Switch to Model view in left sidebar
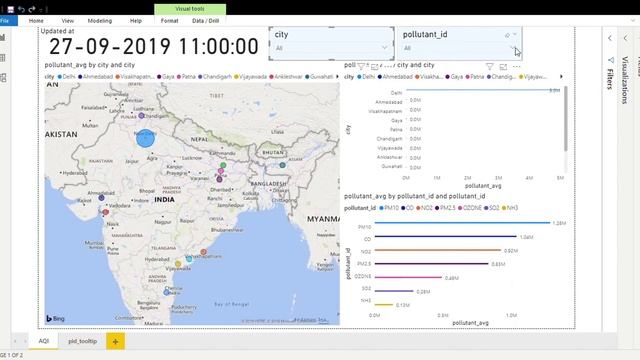Screen dimensions: 640x360 point(3,77)
